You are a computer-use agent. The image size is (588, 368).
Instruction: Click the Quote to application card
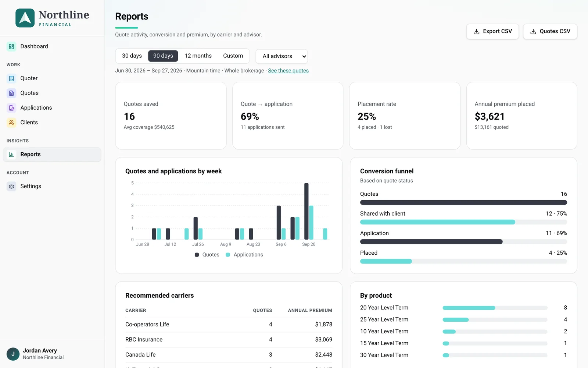pos(288,116)
